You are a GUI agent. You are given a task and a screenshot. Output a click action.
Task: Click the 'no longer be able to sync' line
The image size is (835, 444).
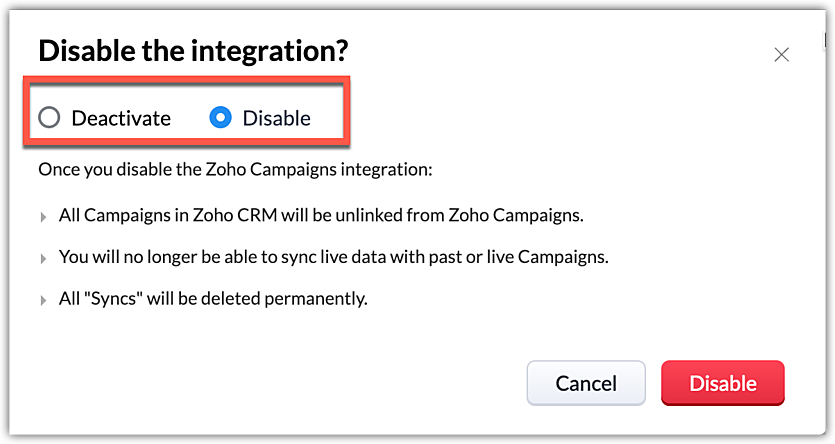point(333,256)
